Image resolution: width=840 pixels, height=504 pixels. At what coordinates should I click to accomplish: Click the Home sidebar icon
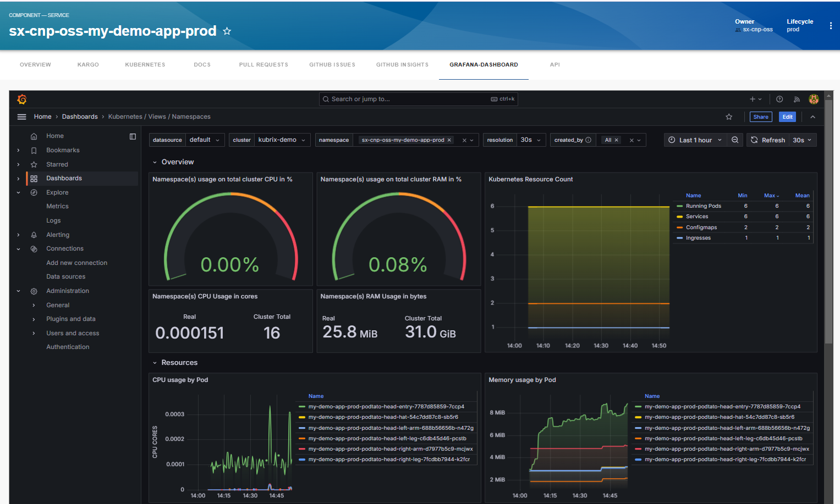pos(34,136)
